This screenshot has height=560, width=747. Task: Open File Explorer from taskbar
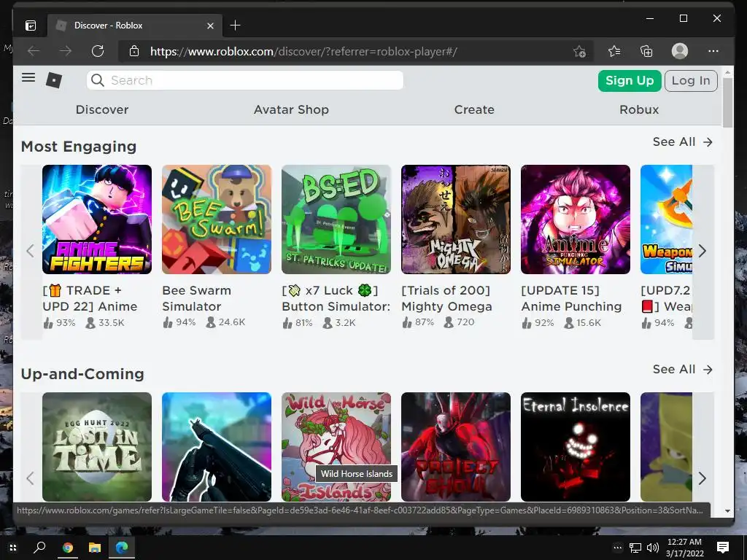click(x=95, y=548)
